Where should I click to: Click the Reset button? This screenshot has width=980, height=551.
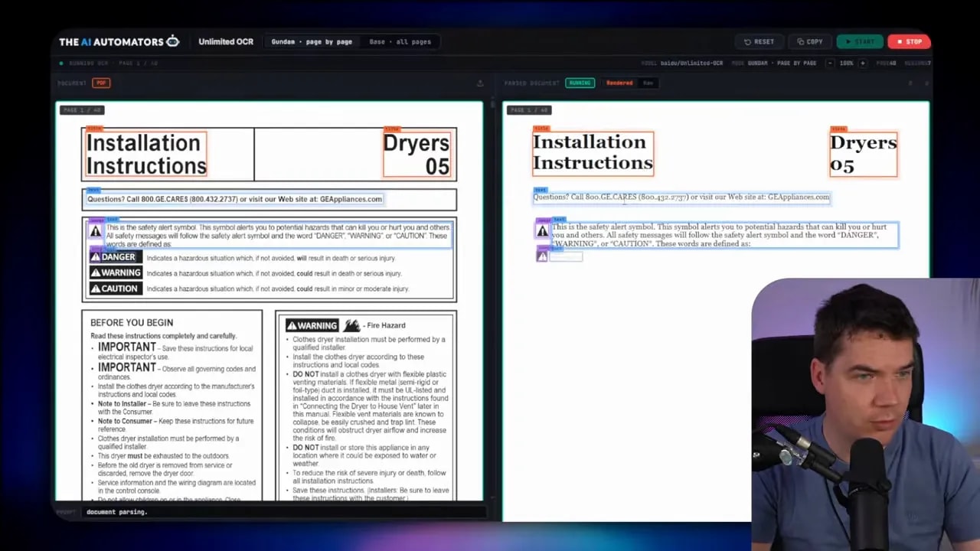tap(759, 41)
